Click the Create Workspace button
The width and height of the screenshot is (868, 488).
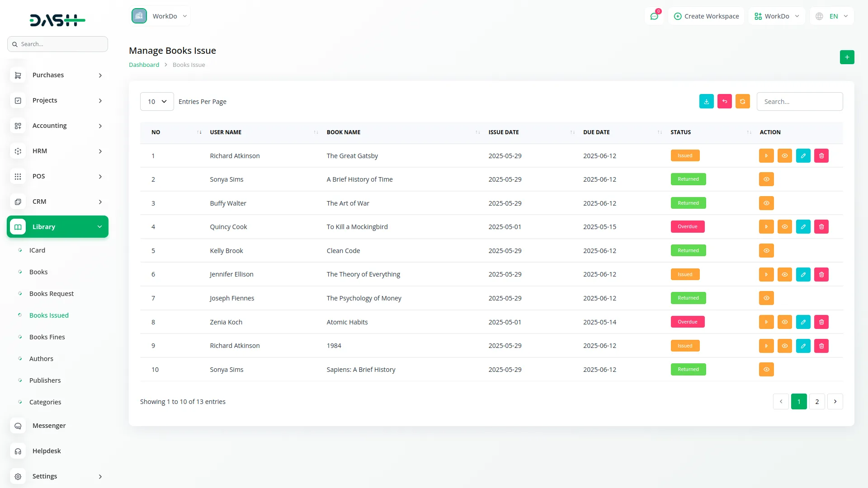[x=706, y=16]
